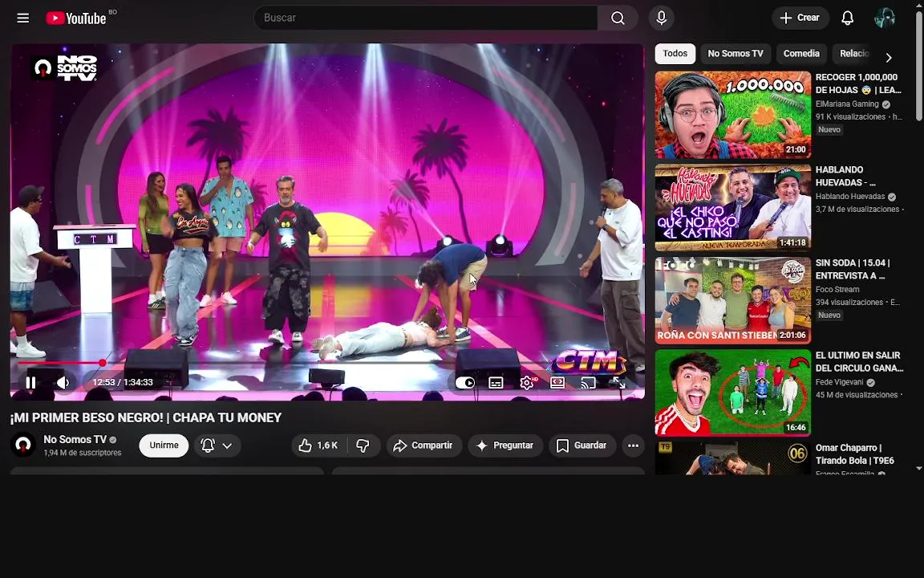Open Foco Stream channel name
This screenshot has width=924, height=578.
[x=837, y=289]
